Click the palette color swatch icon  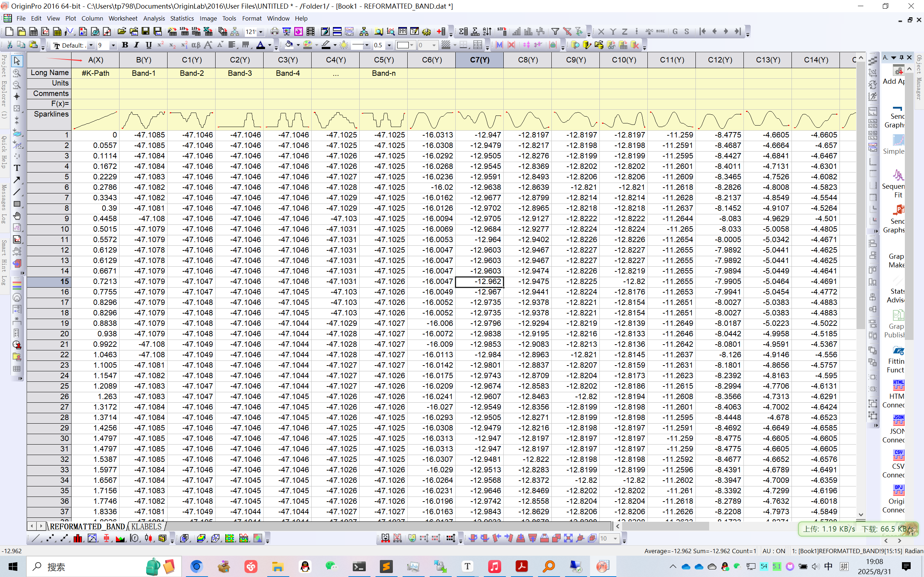308,45
